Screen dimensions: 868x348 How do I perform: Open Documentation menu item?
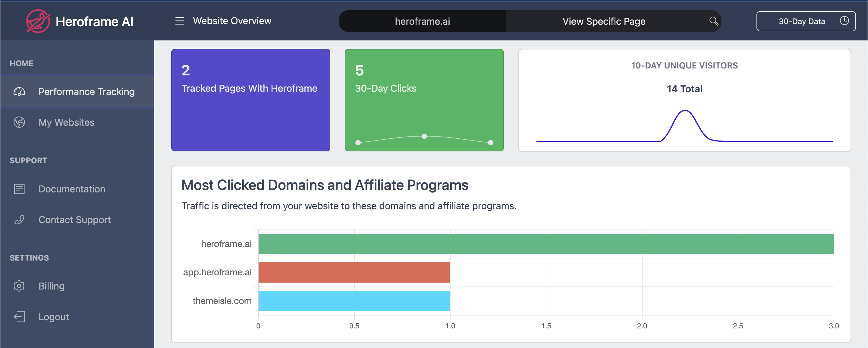tap(77, 189)
